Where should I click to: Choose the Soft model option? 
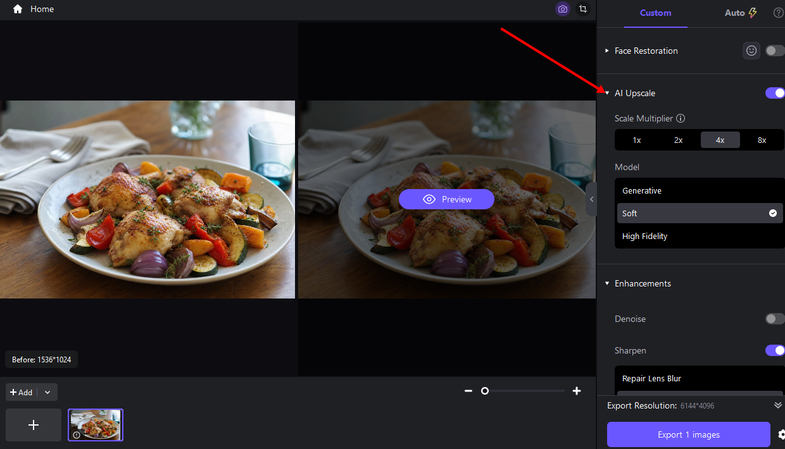point(699,213)
